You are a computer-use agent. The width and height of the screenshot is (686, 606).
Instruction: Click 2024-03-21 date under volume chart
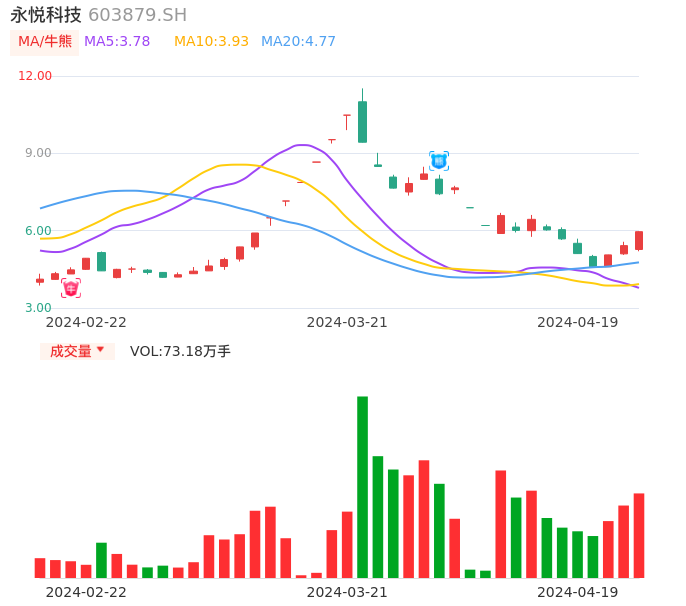(347, 592)
